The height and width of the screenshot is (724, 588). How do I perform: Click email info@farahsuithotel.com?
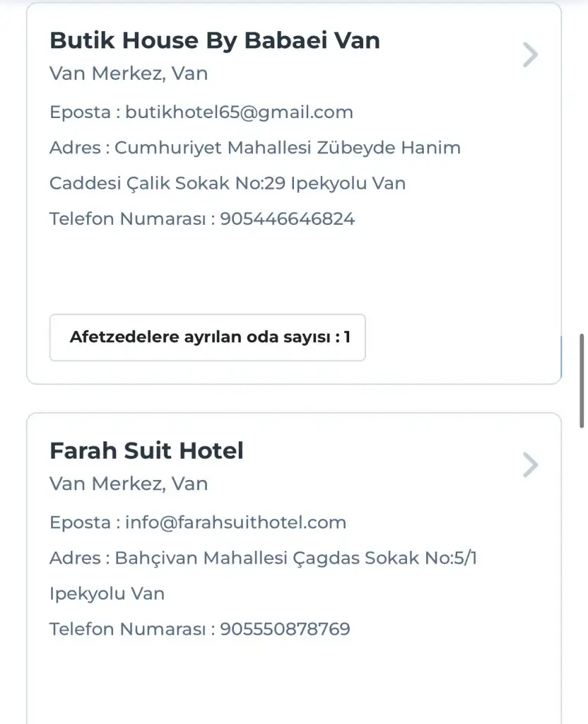click(235, 522)
